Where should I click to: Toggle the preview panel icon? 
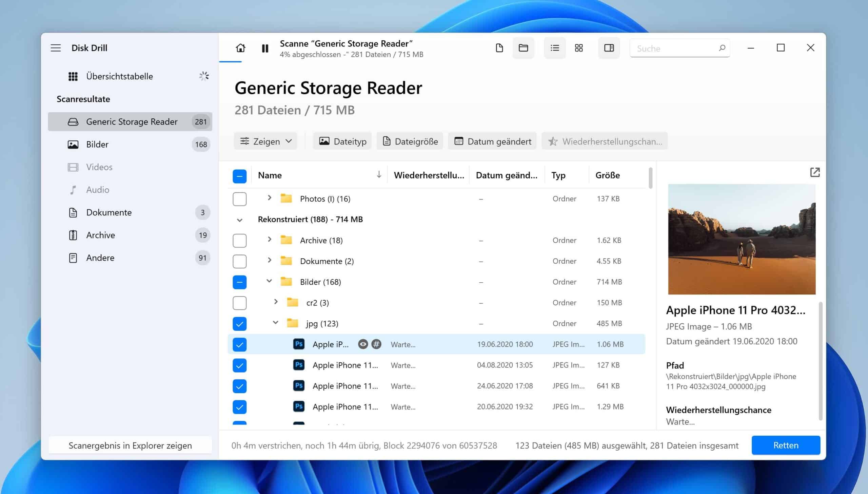coord(609,48)
